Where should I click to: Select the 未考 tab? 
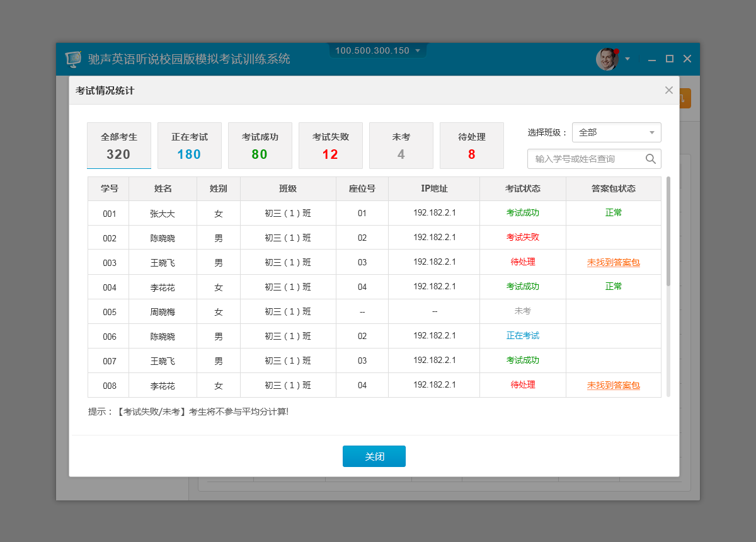pos(401,146)
